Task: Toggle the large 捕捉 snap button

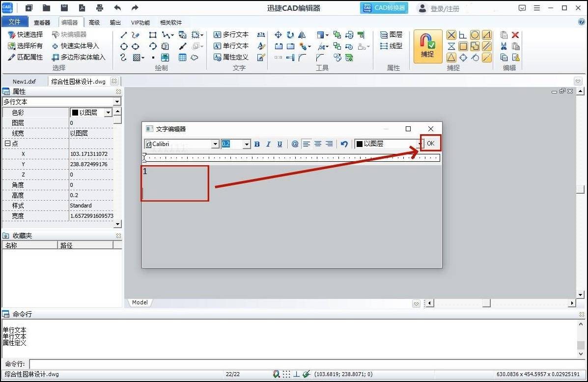Action: click(427, 46)
